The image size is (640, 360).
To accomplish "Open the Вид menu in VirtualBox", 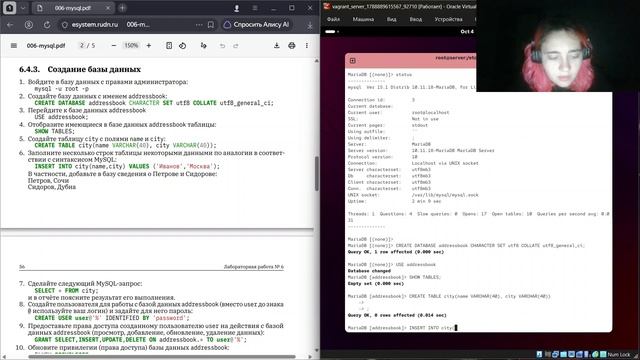I will 391,19.
